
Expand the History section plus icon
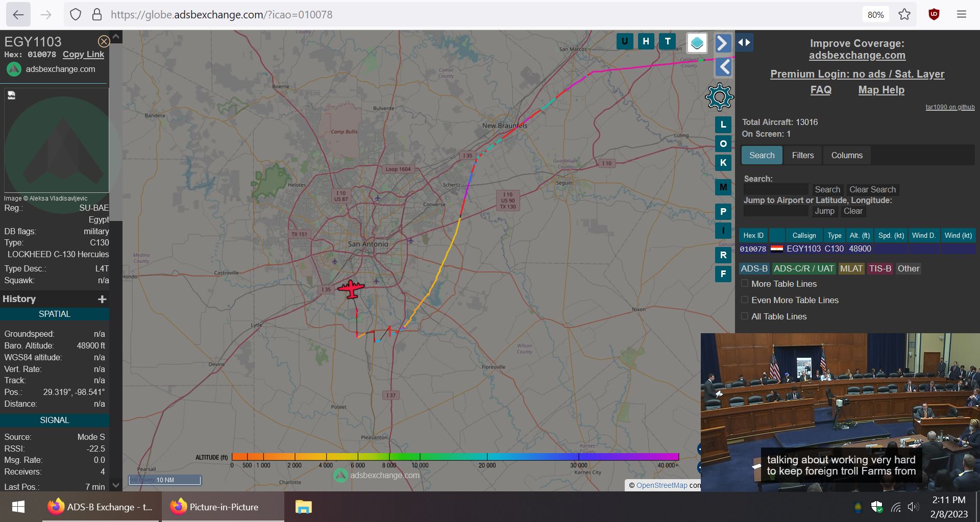coord(102,299)
